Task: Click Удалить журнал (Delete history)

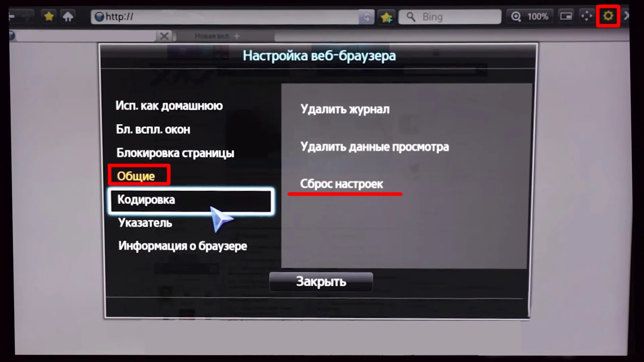Action: pyautogui.click(x=344, y=109)
